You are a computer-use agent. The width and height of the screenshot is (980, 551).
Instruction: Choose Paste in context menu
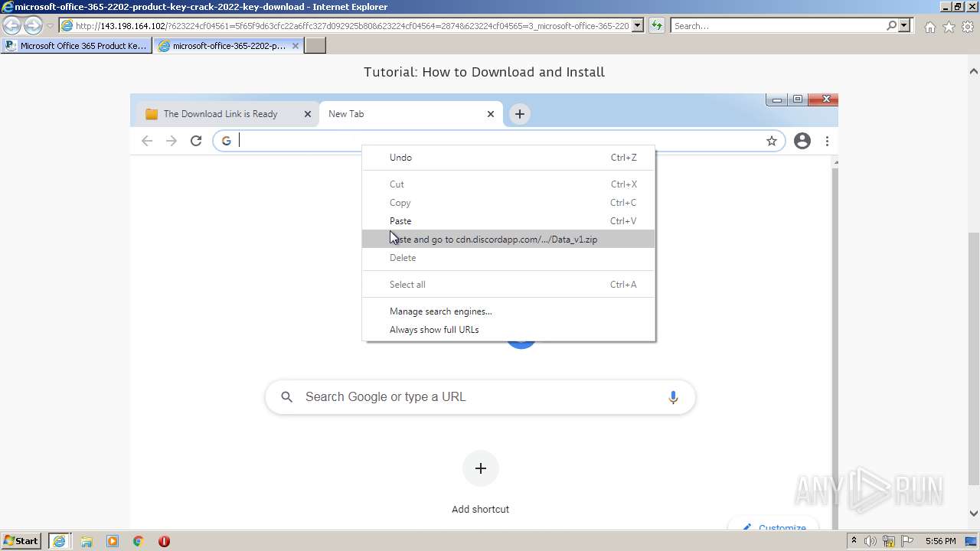pos(508,221)
